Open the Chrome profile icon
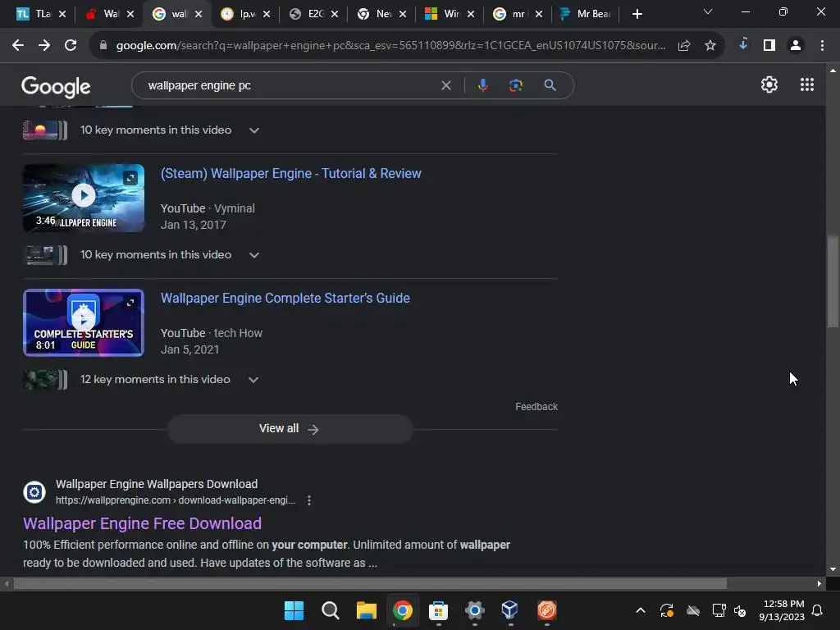Viewport: 840px width, 630px height. point(796,46)
